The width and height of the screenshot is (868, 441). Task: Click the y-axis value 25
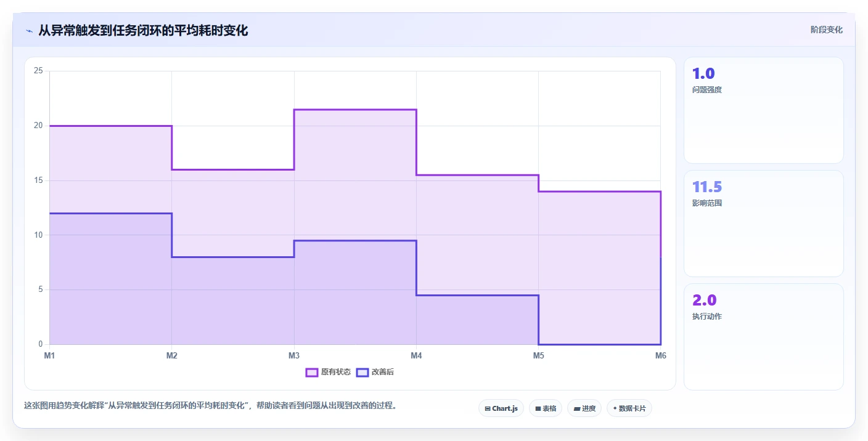pyautogui.click(x=38, y=71)
